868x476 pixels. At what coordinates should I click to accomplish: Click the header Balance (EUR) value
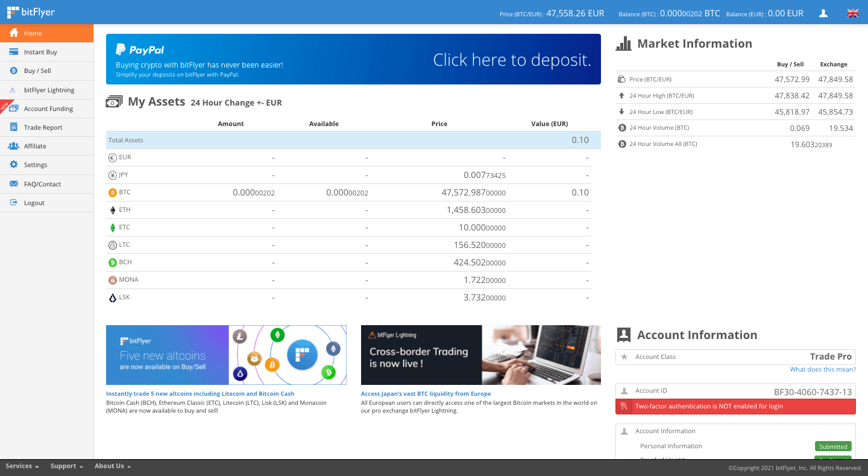tap(785, 13)
